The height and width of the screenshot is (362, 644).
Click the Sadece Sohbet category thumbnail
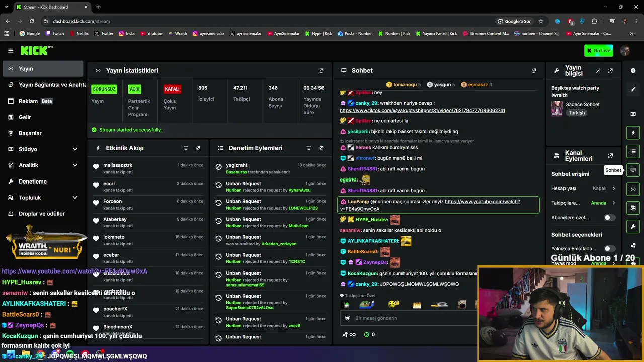[557, 108]
